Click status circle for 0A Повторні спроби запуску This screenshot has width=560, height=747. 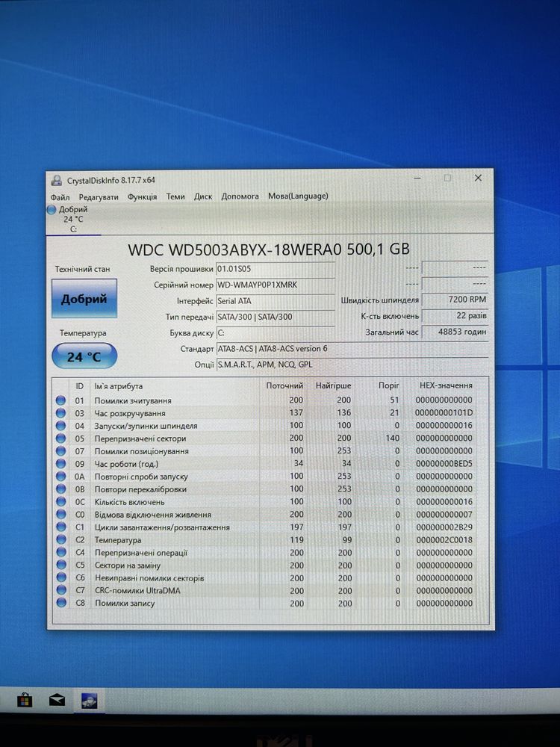60,477
